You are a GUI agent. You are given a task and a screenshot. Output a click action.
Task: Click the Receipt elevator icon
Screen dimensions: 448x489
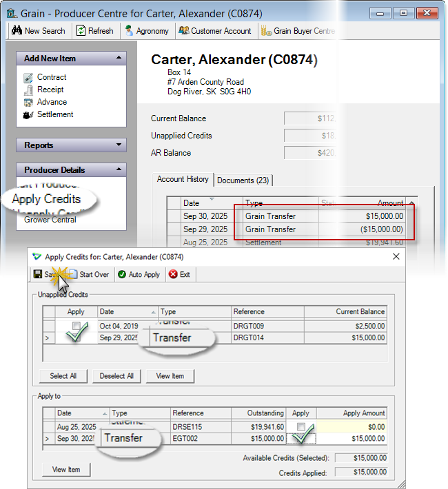[28, 90]
